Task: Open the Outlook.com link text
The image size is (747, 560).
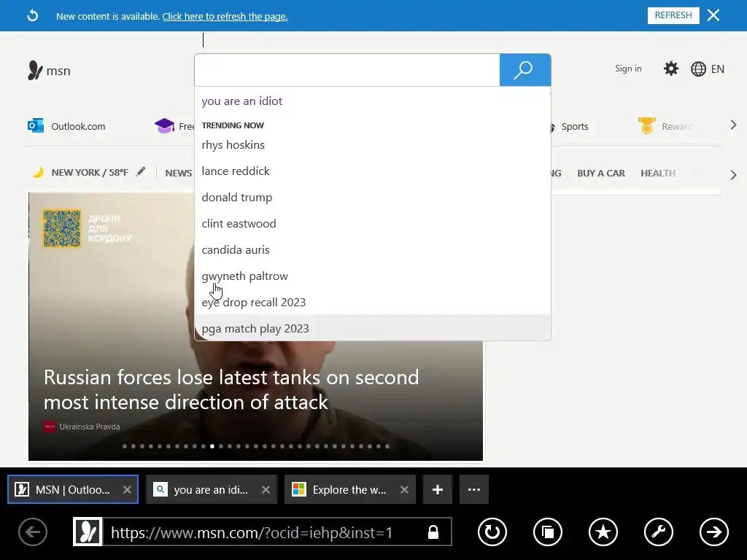Action: 78,127
